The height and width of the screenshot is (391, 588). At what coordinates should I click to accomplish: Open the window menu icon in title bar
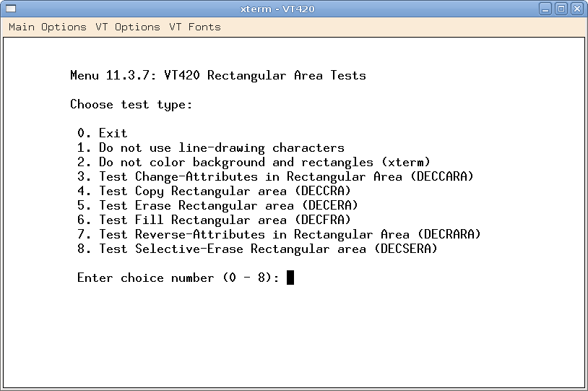tap(10, 9)
